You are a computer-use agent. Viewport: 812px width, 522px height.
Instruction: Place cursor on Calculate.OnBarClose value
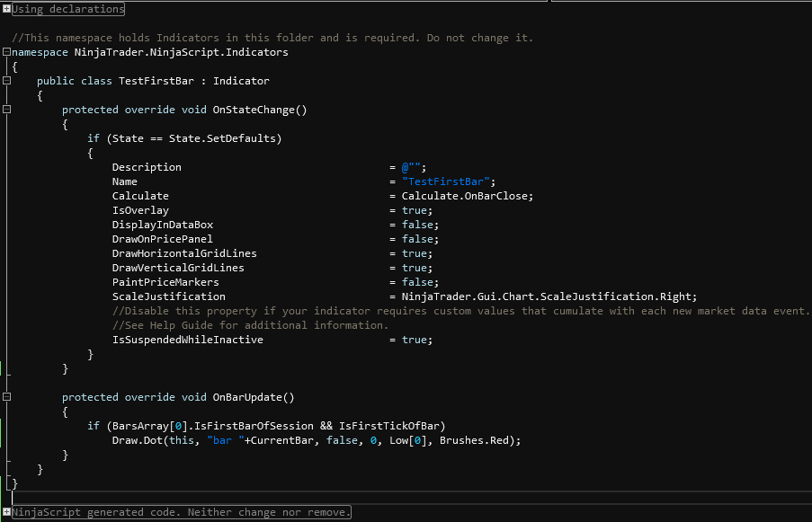[467, 196]
